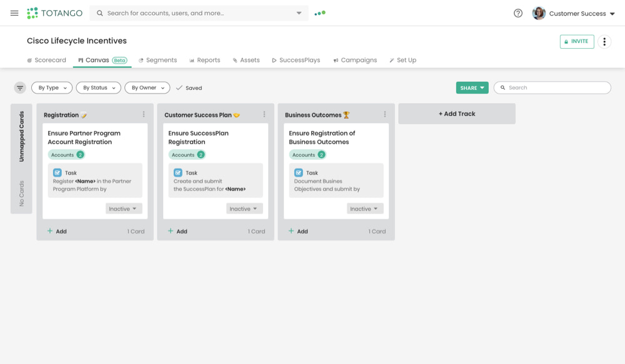
Task: Click the filter icon left of By Type
Action: [20, 87]
